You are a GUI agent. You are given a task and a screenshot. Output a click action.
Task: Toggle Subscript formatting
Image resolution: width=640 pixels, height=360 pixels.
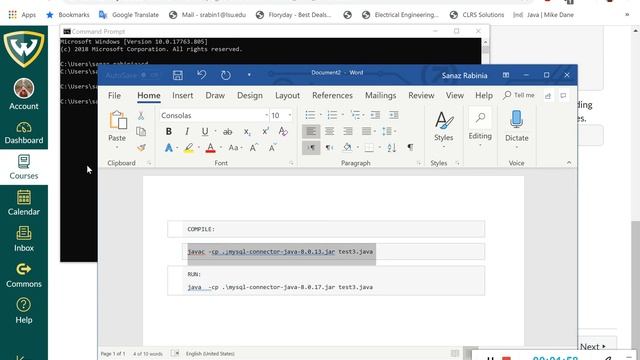click(247, 131)
